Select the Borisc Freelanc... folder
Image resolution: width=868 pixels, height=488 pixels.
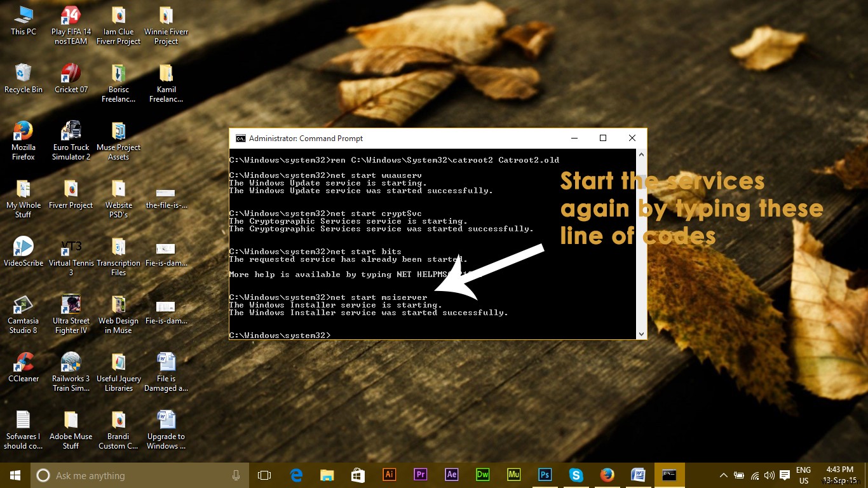click(119, 83)
